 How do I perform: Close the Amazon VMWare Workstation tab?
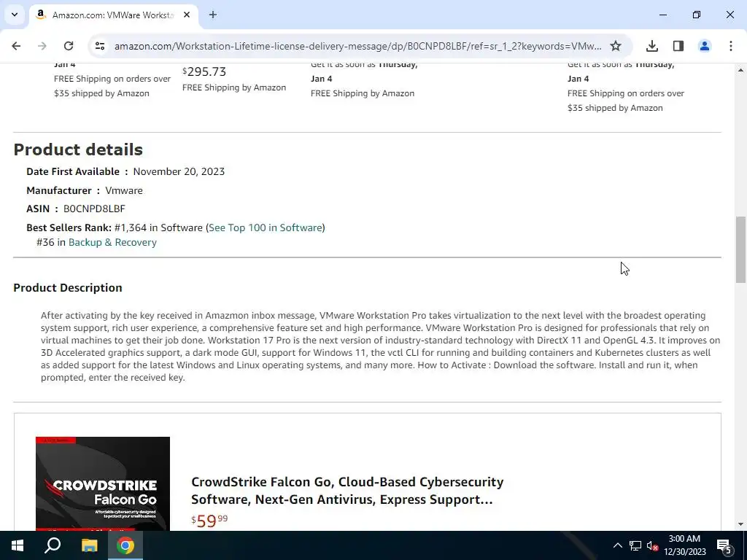[187, 15]
